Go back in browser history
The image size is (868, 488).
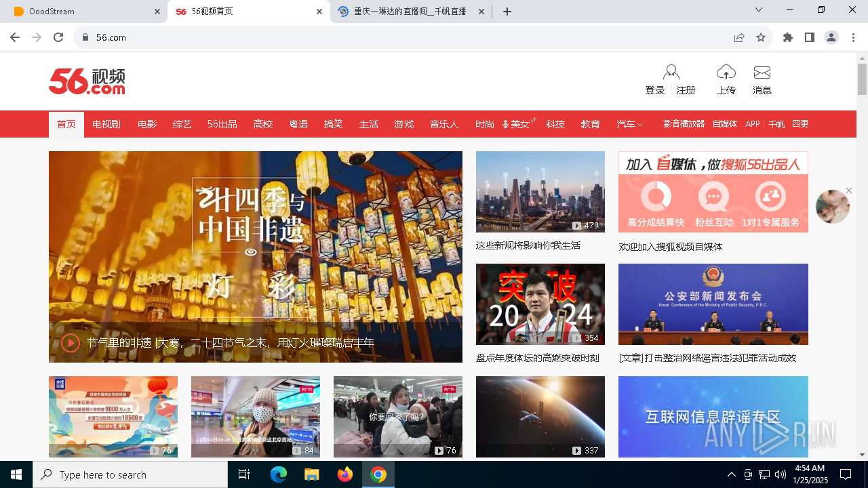tap(15, 37)
